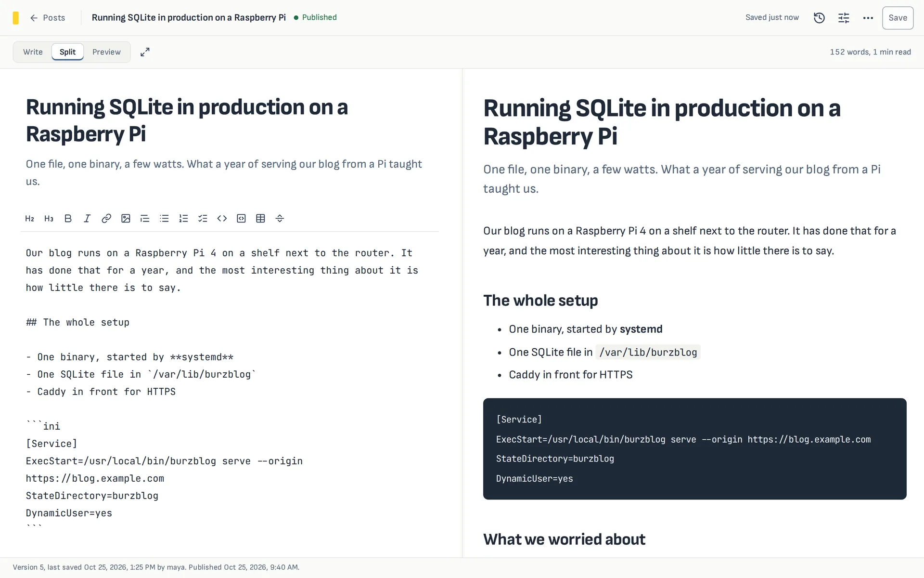Switch to the Write tab

(33, 52)
